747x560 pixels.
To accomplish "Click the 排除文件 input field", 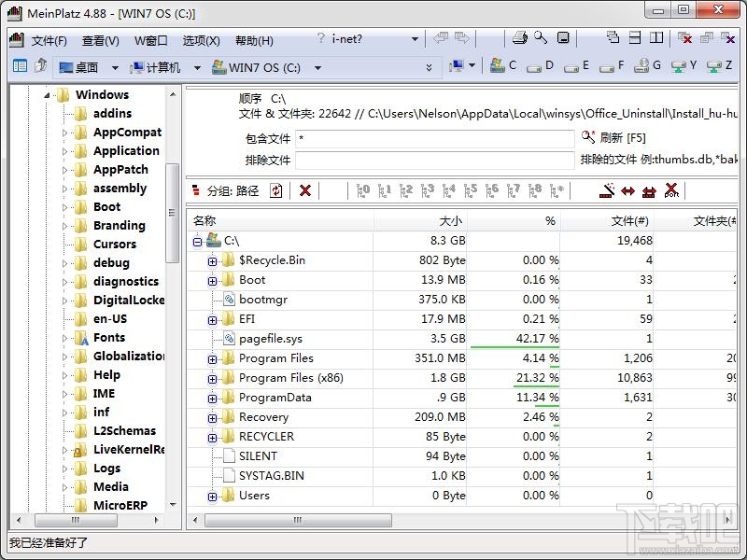I will pos(434,160).
